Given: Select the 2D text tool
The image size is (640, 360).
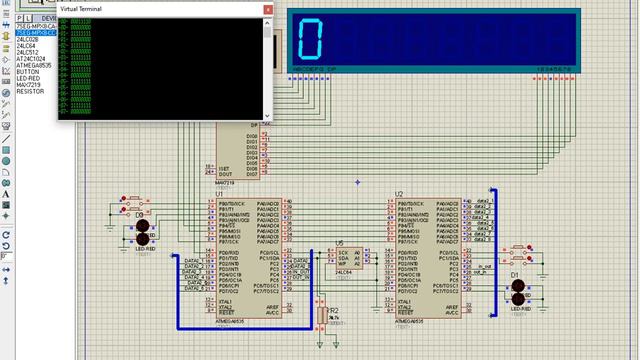Looking at the screenshot, I should (x=6, y=194).
